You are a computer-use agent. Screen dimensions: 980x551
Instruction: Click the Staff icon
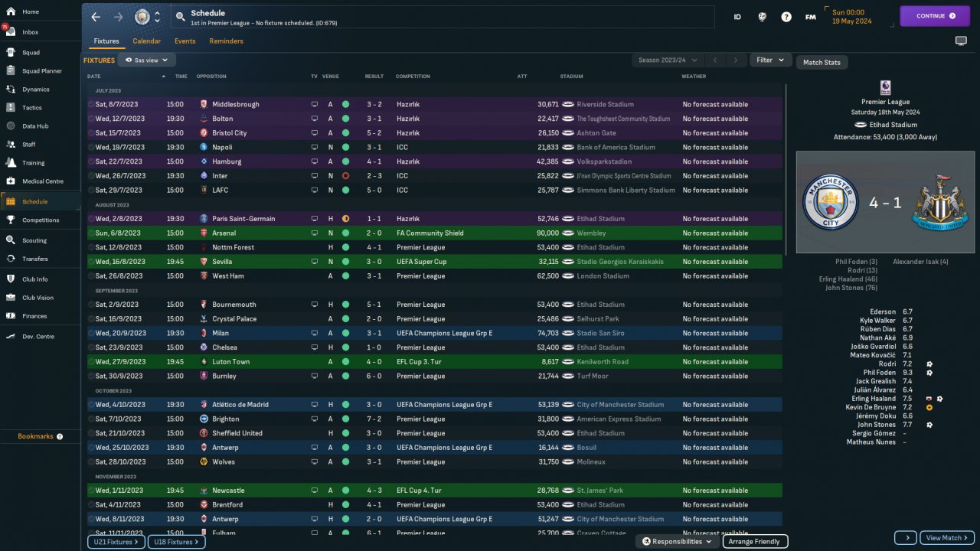(x=11, y=144)
